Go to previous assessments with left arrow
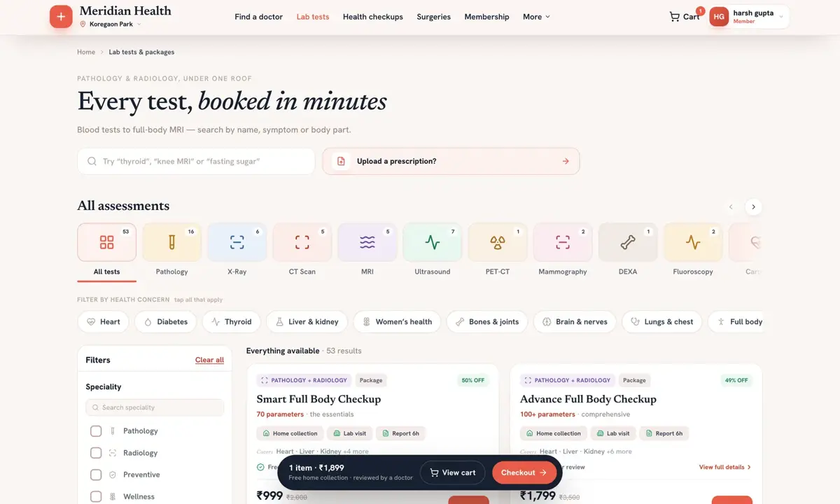Image resolution: width=840 pixels, height=504 pixels. point(731,206)
